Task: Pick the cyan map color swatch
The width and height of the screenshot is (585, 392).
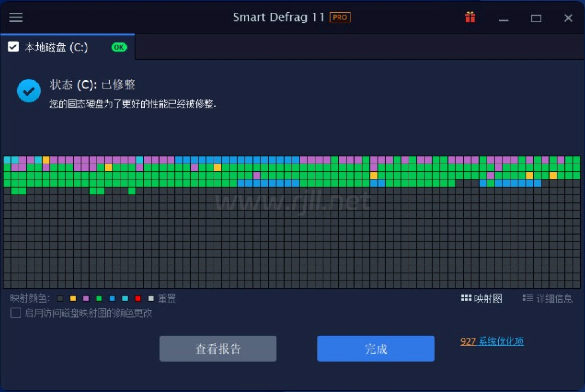Action: pyautogui.click(x=125, y=298)
